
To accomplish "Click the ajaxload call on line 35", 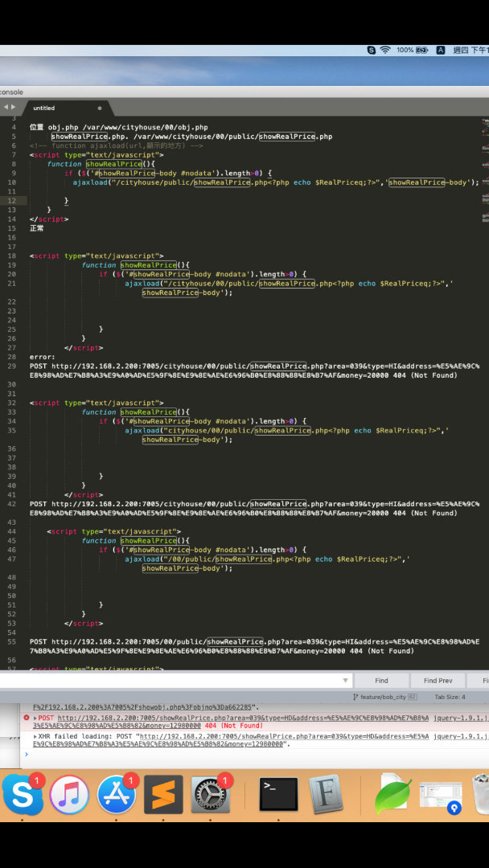I will click(287, 435).
